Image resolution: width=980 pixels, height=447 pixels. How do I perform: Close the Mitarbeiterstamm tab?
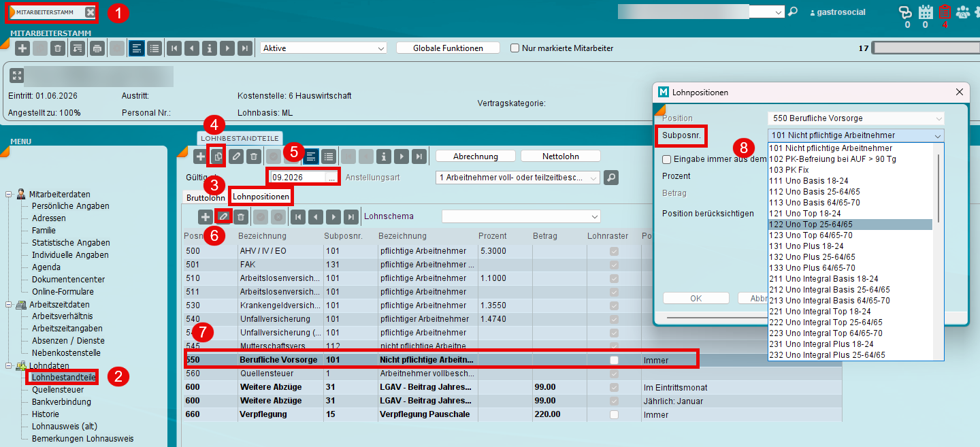coord(91,12)
